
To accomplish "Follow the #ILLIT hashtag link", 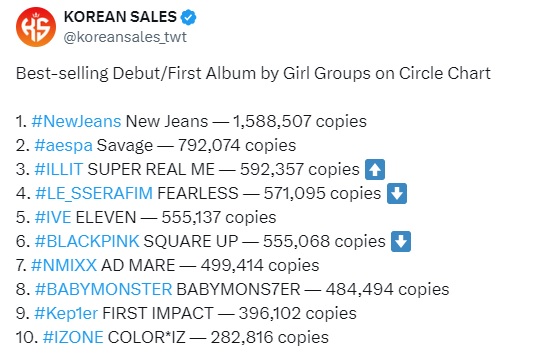I will (x=59, y=169).
